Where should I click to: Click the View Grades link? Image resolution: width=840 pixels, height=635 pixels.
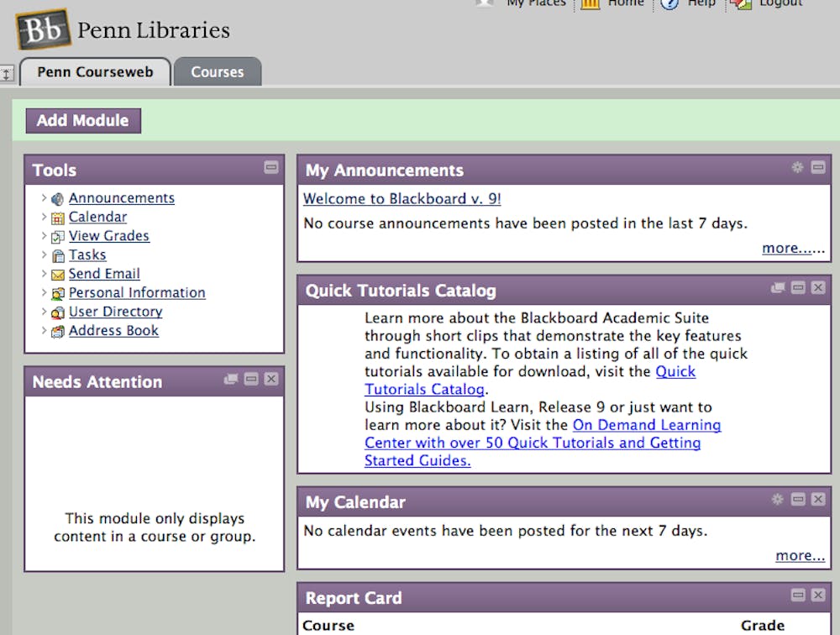[108, 236]
